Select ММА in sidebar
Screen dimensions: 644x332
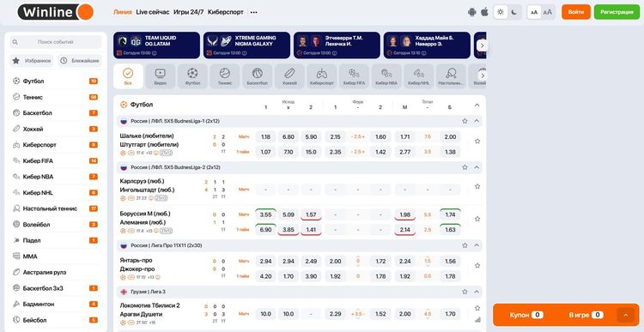(56, 257)
